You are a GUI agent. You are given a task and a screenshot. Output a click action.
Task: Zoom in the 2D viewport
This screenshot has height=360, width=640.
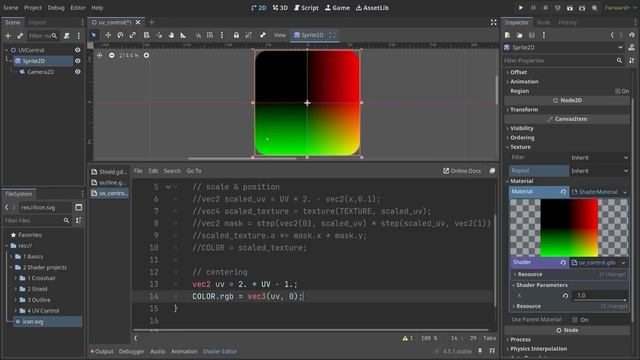tap(146, 55)
